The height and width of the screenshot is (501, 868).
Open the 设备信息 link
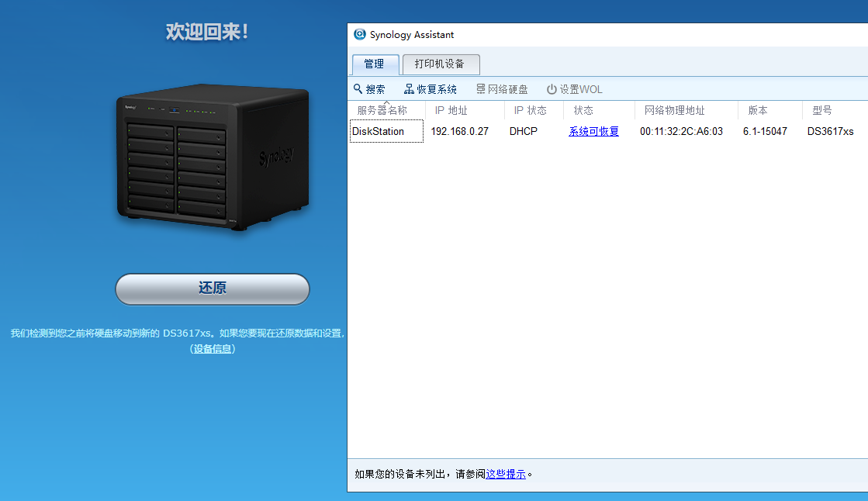tap(213, 349)
